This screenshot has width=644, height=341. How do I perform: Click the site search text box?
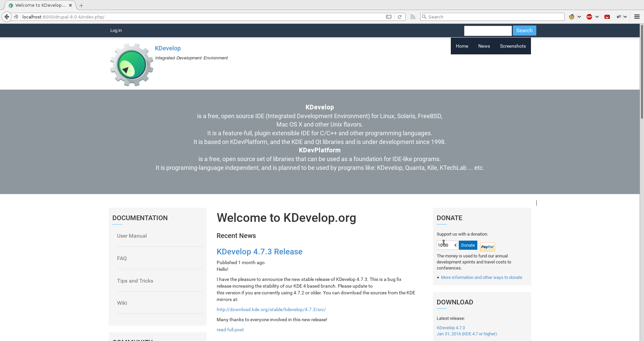pos(488,31)
